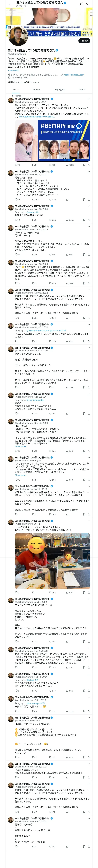Share the pinned Oct 5, 2024 post
98x868 pixels.
point(89,165)
